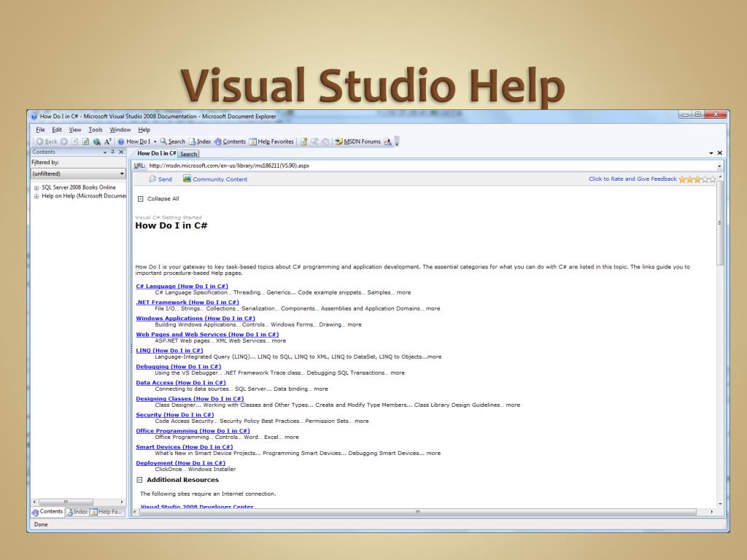Expand the Help on Help node

[36, 196]
